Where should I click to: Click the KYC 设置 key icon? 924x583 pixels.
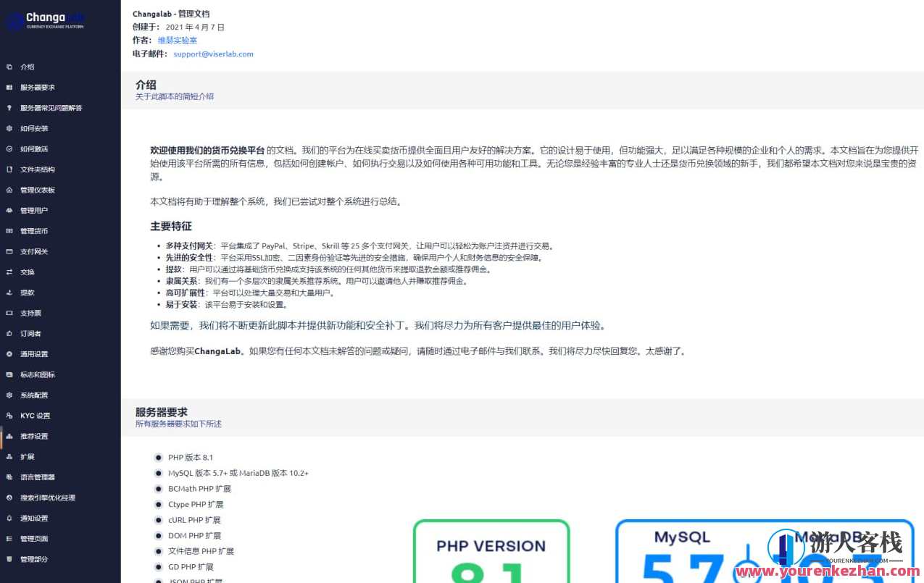coord(9,416)
